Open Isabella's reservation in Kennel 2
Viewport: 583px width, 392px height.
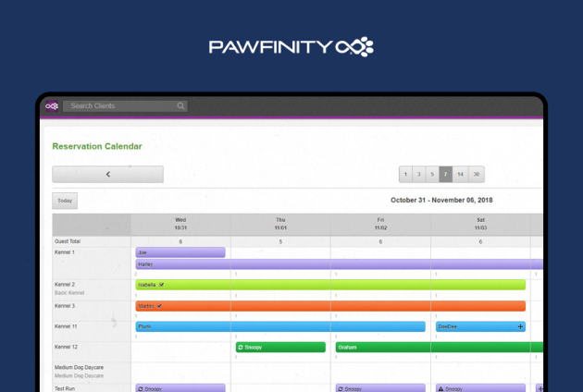[330, 285]
